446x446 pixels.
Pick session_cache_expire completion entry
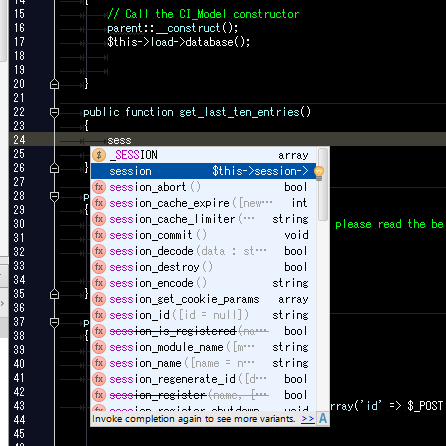(203, 203)
